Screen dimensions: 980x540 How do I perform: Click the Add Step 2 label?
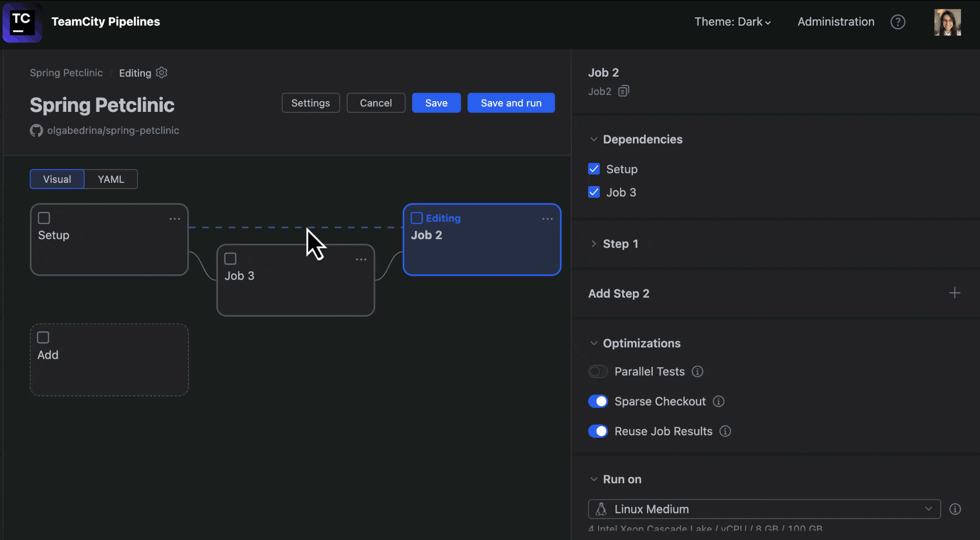(x=619, y=294)
